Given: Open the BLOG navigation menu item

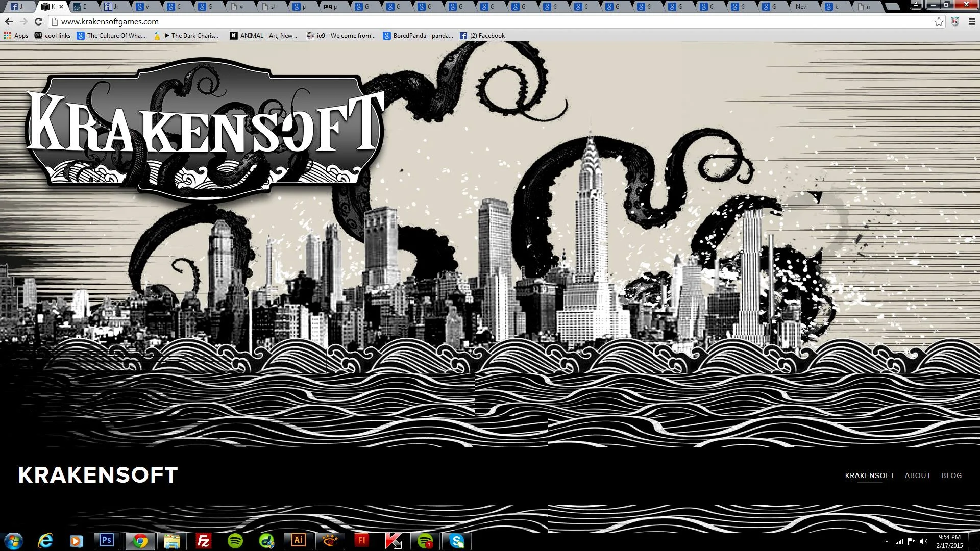Looking at the screenshot, I should tap(951, 475).
